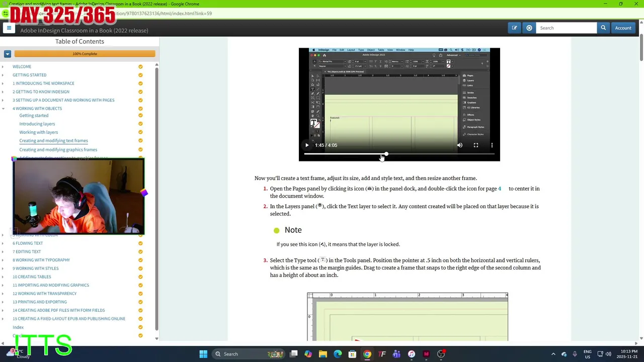Click the edit notes icon in header
This screenshot has height=362, width=644.
tap(514, 28)
